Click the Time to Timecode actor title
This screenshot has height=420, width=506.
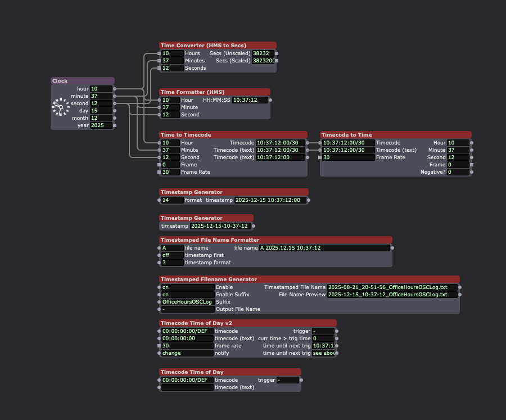coord(233,135)
